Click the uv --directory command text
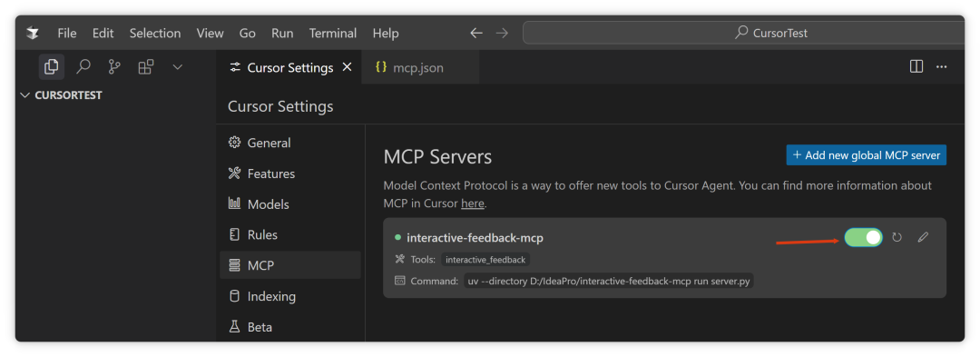Image resolution: width=980 pixels, height=357 pixels. [x=609, y=282]
